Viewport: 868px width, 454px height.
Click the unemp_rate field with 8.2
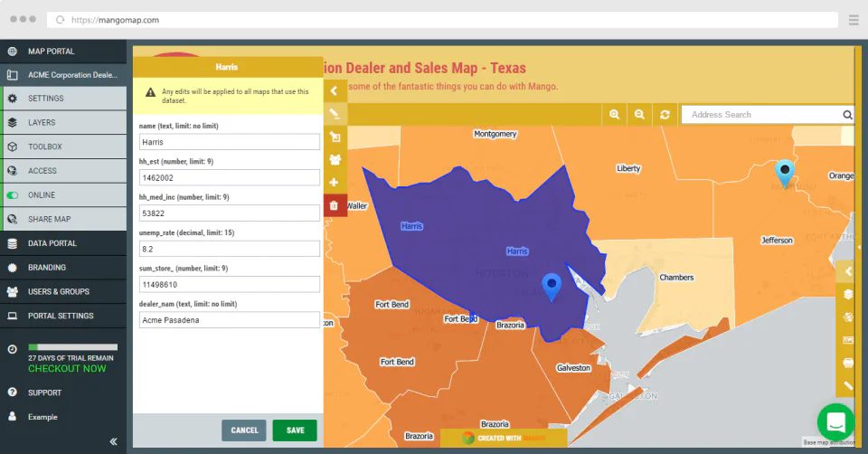coord(229,249)
